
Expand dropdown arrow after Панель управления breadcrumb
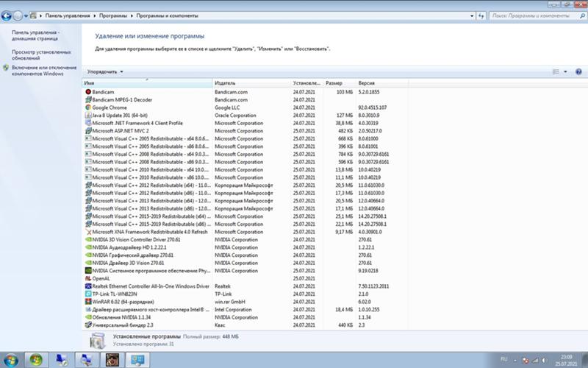[95, 15]
